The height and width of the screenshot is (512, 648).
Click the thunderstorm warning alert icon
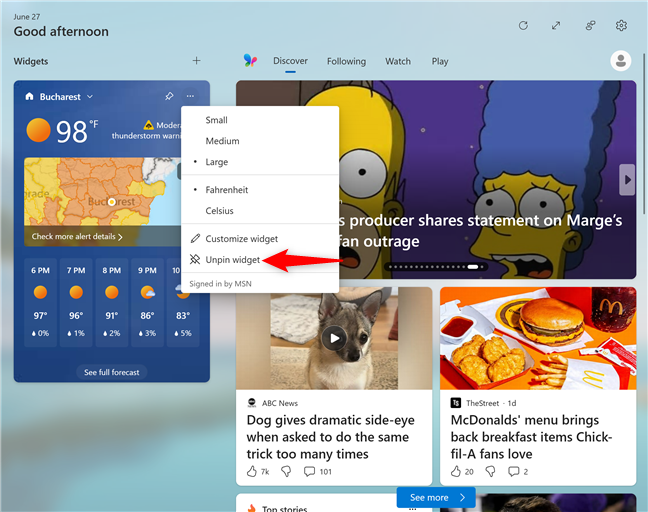coord(148,125)
